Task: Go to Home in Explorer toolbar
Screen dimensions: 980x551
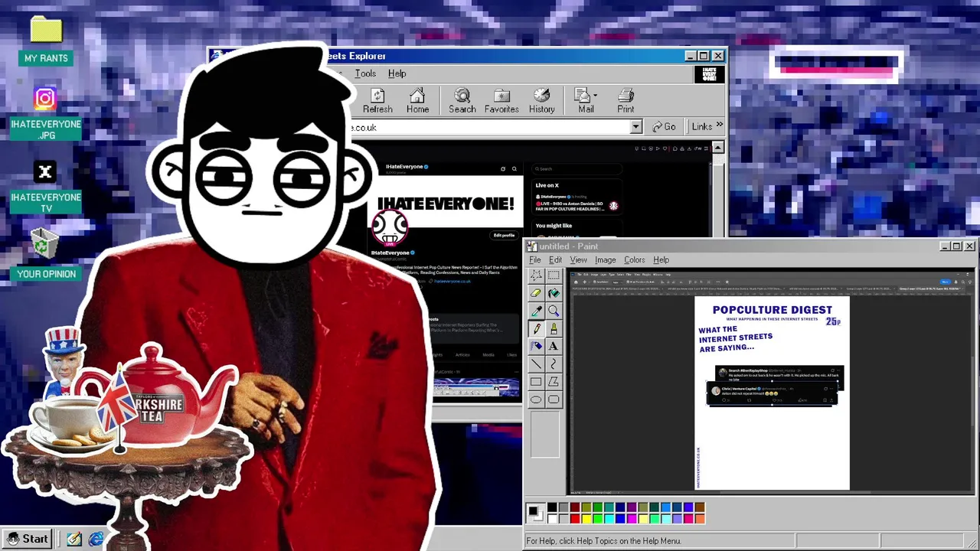Action: [417, 100]
